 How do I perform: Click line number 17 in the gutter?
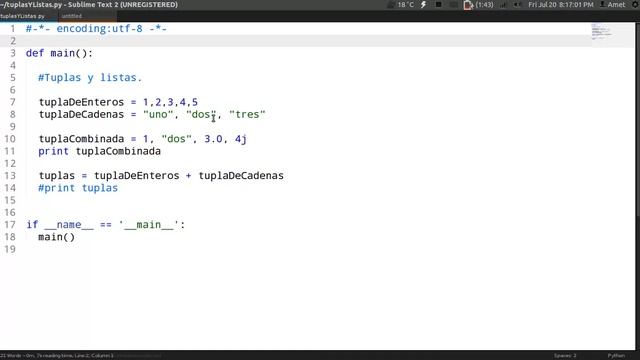coord(10,224)
